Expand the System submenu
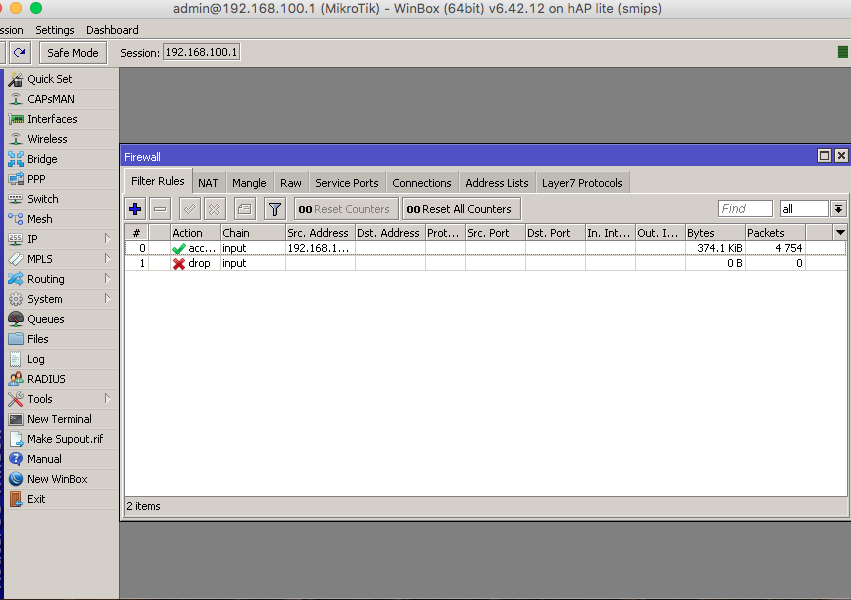This screenshot has width=851, height=600. (107, 299)
